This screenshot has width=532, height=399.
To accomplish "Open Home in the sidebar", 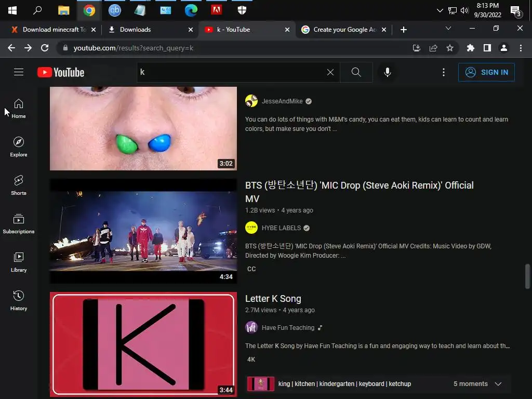I will 19,109.
